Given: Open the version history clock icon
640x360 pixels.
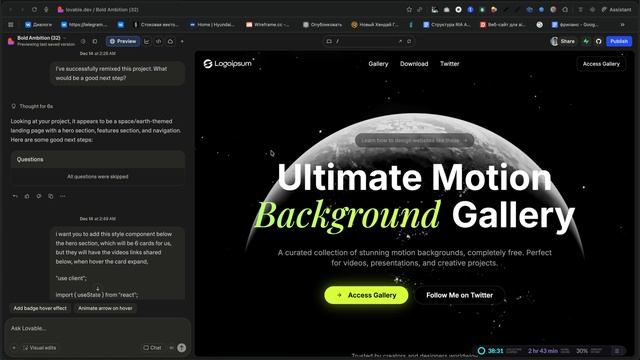Looking at the screenshot, I should click(83, 41).
